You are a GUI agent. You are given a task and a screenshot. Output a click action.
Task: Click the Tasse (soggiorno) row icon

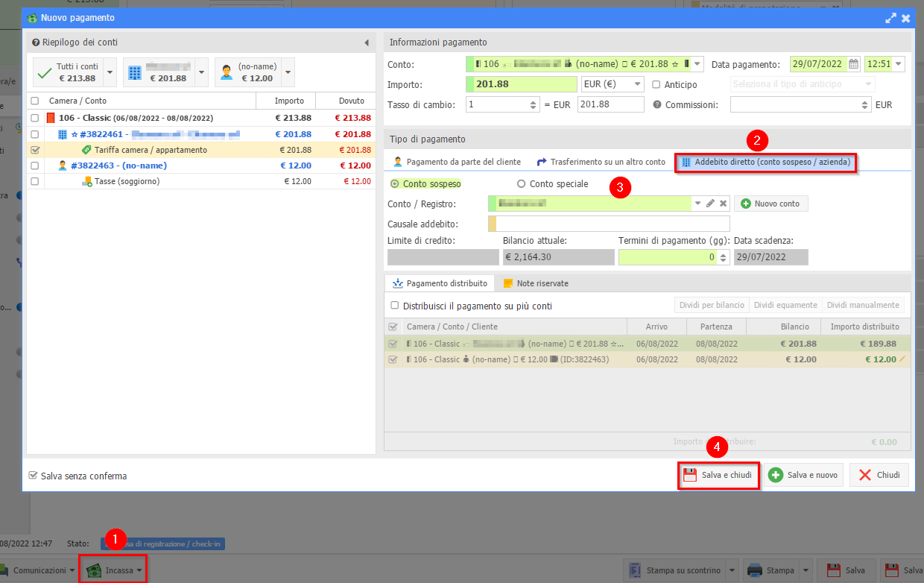[87, 181]
